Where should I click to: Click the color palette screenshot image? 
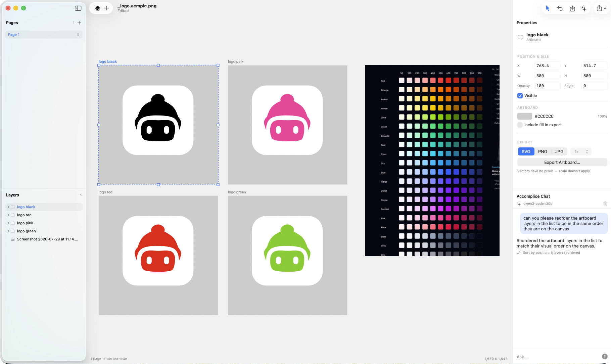coord(432,161)
